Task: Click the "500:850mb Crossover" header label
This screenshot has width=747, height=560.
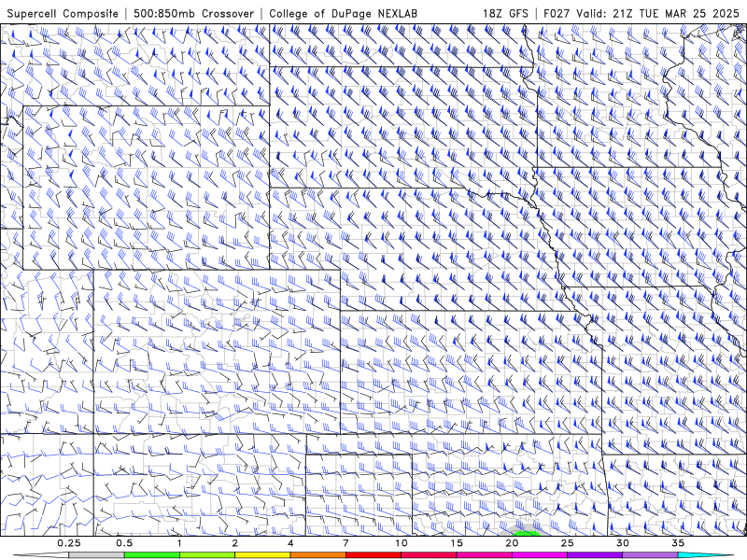Action: 194,13
